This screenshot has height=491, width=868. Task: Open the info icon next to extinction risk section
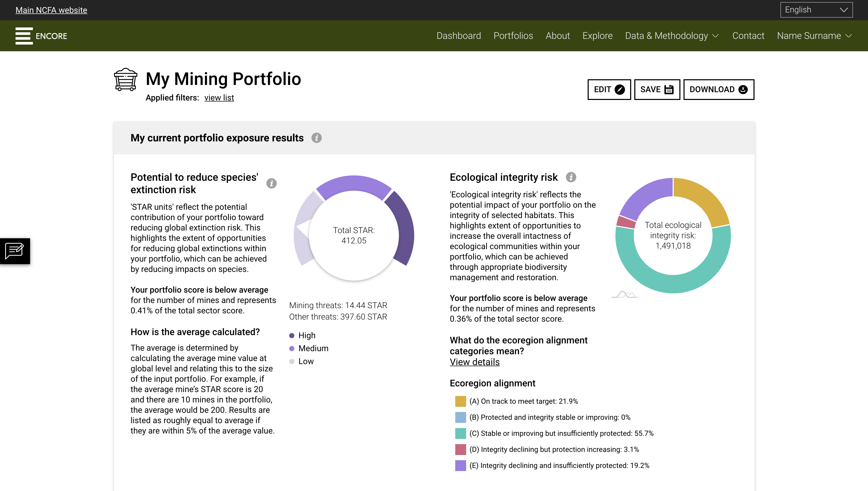tap(272, 183)
